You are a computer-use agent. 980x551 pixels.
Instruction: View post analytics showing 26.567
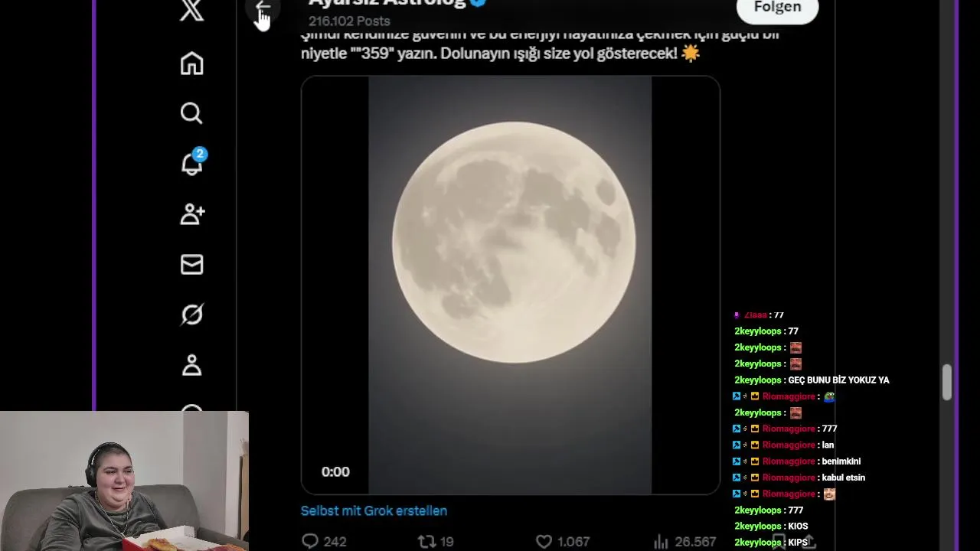(685, 541)
